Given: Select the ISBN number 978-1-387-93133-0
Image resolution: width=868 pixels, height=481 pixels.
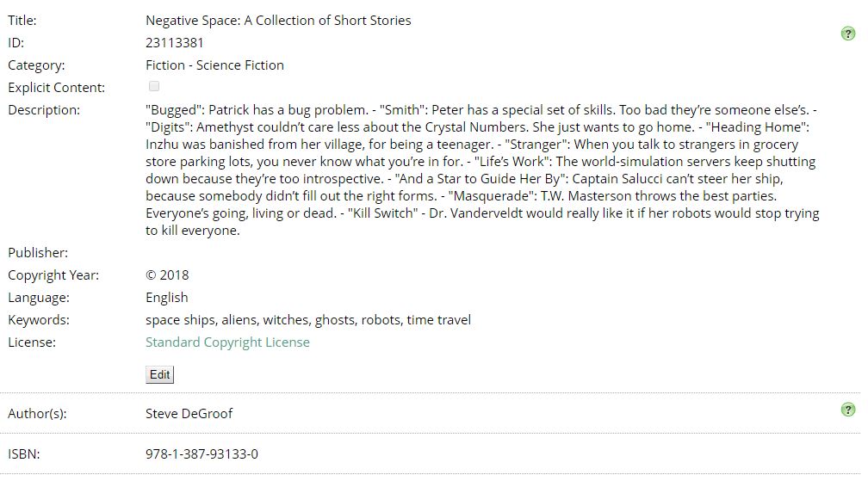Looking at the screenshot, I should click(x=202, y=453).
